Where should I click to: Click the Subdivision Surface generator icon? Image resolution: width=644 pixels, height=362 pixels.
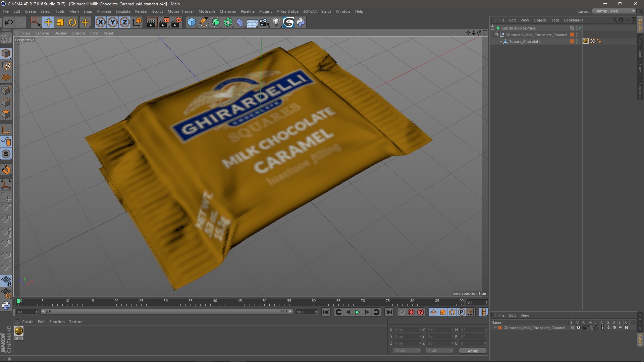tap(216, 22)
